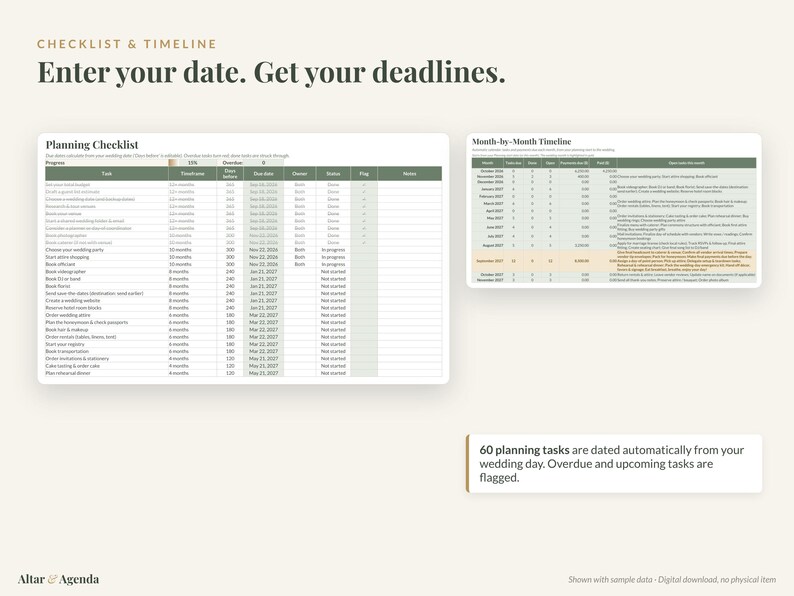This screenshot has width=794, height=596.
Task: Open the Status cell for Choose your wedding party
Action: point(333,250)
